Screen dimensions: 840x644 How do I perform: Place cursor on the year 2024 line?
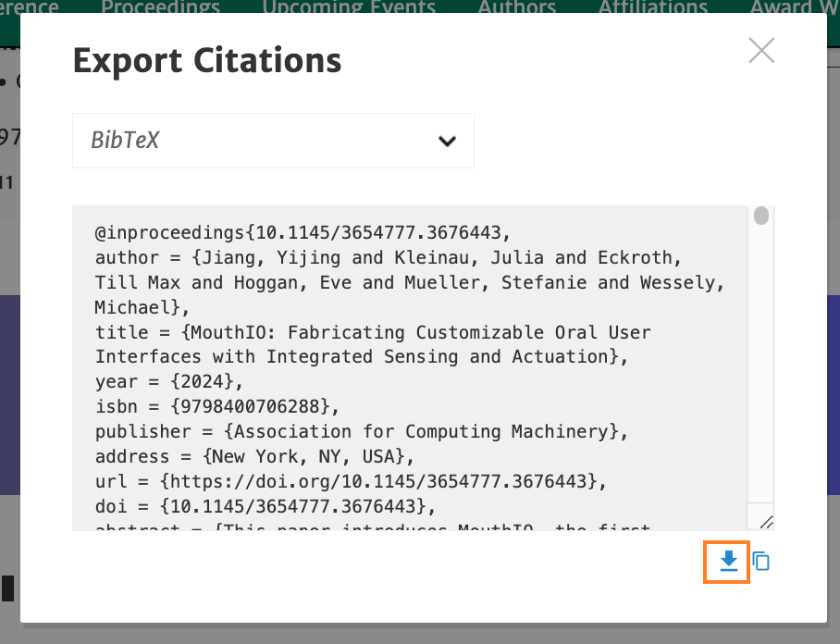(x=168, y=381)
